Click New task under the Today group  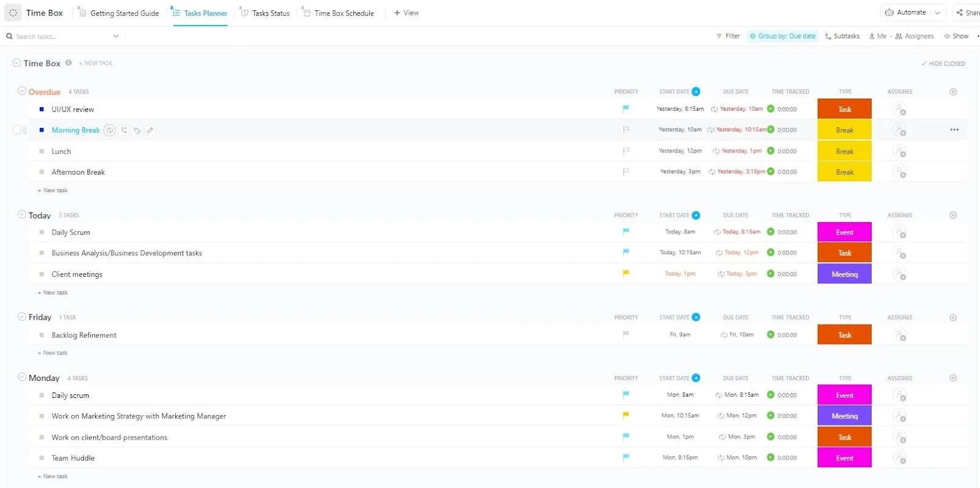coord(53,293)
